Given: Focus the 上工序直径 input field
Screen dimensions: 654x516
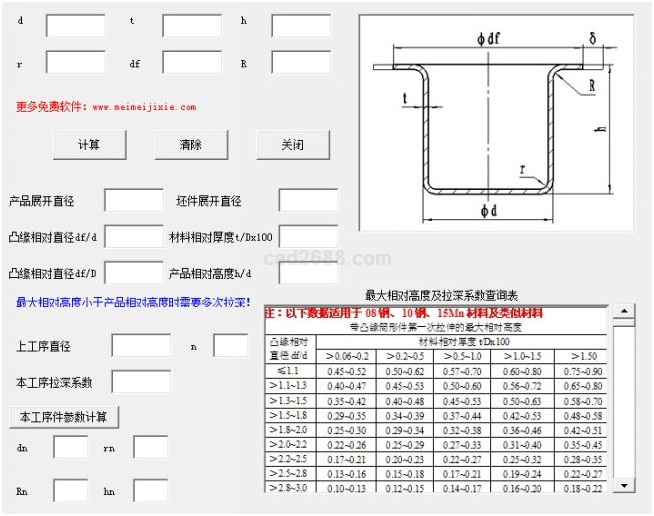Looking at the screenshot, I should [x=141, y=346].
